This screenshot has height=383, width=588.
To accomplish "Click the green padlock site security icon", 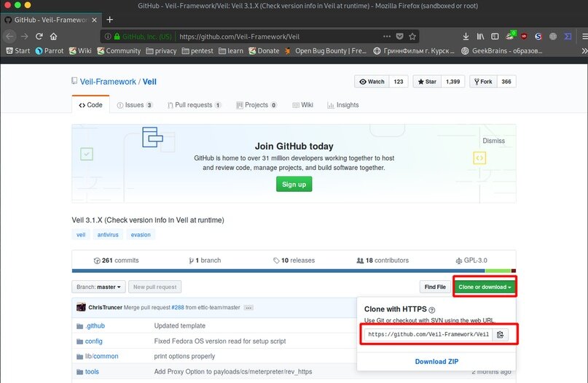I will pos(117,36).
